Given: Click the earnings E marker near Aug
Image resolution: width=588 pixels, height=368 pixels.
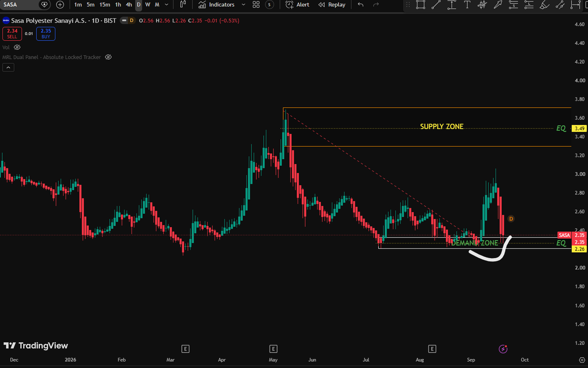Looking at the screenshot, I should tap(432, 349).
